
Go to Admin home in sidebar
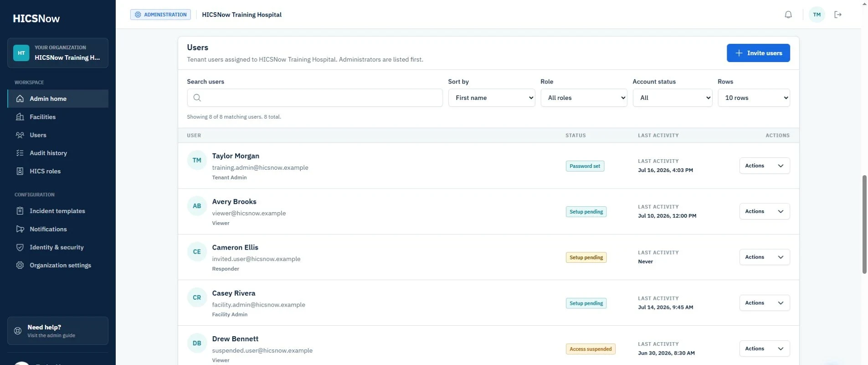coord(58,99)
